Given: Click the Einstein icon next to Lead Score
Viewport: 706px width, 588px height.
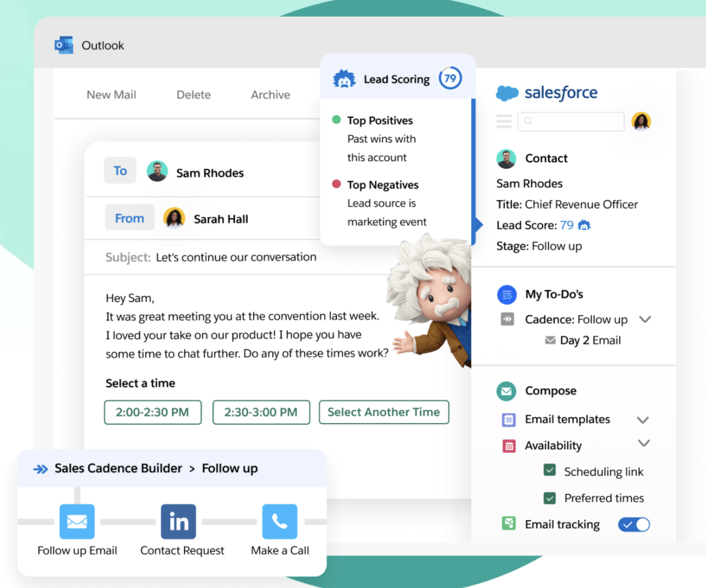Looking at the screenshot, I should (584, 225).
